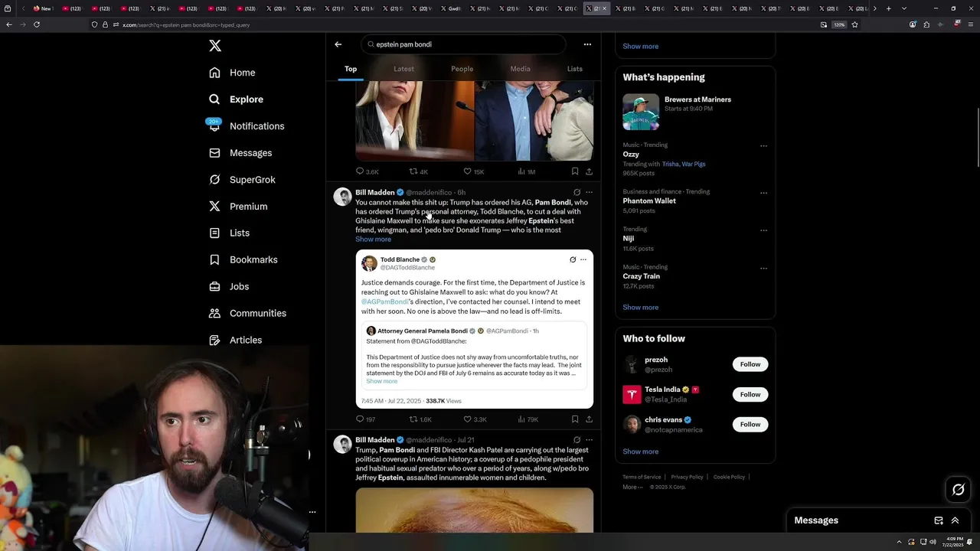This screenshot has height=551, width=980.
Task: Click the Messages envelope icon
Action: point(215,153)
